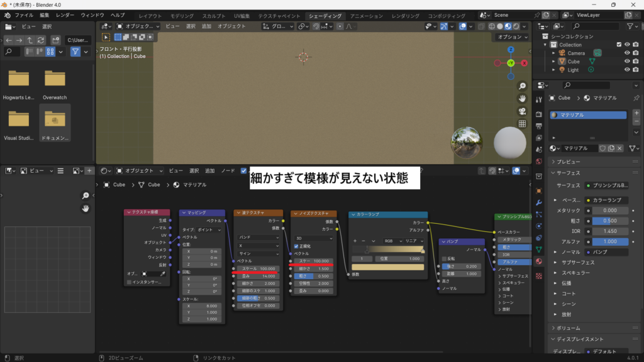The width and height of the screenshot is (644, 362).
Task: Toggle Light visibility eye in outliner
Action: coord(627,70)
